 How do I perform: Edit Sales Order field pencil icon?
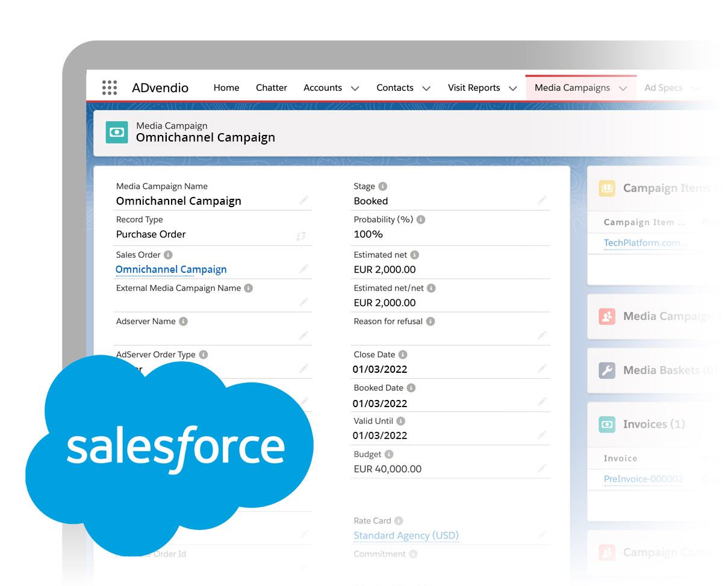point(303,269)
